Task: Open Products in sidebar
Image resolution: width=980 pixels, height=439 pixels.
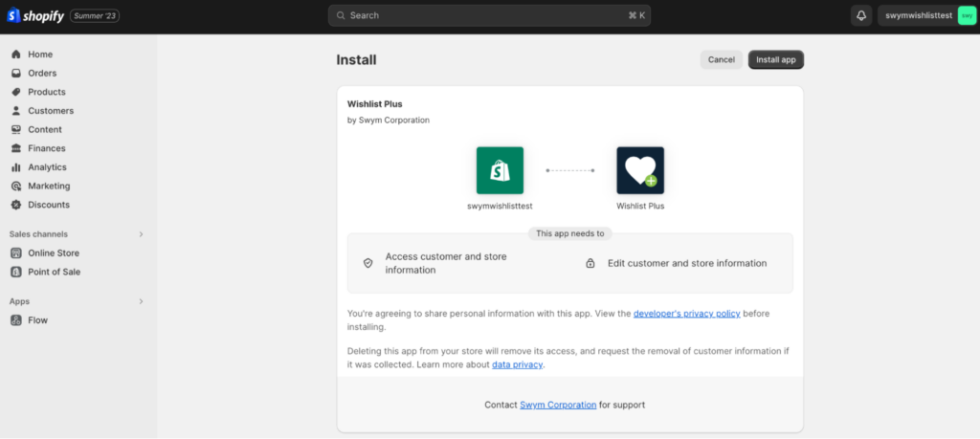Action: pyautogui.click(x=46, y=92)
